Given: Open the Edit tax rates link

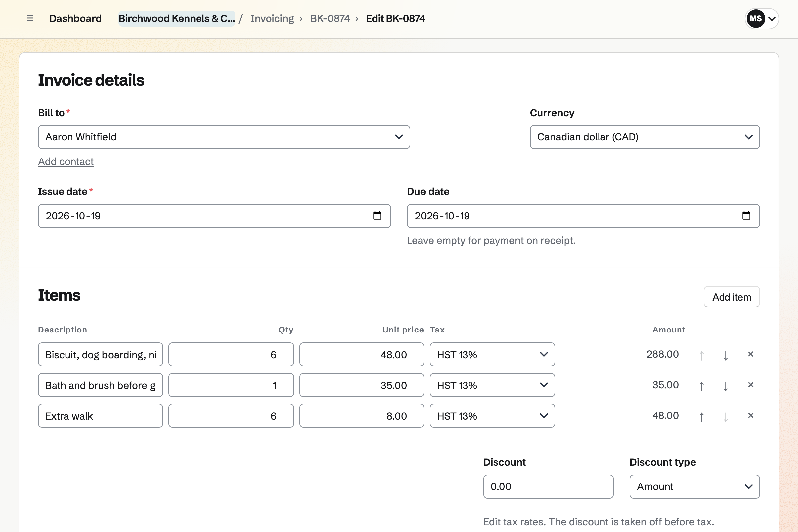Looking at the screenshot, I should [513, 522].
